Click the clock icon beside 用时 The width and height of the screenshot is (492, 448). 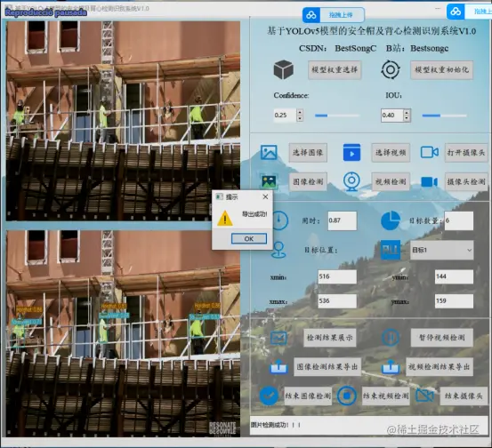279,220
